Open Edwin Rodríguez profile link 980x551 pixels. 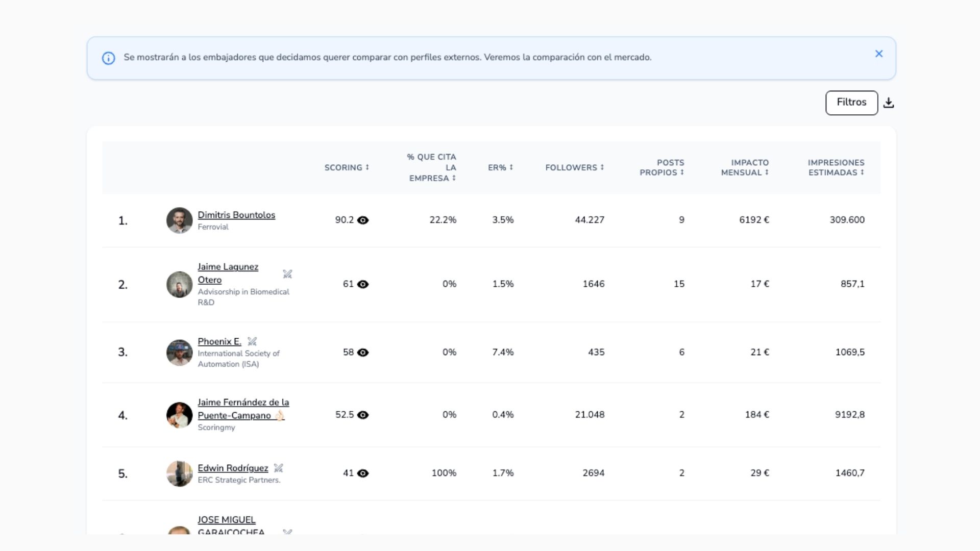point(233,468)
